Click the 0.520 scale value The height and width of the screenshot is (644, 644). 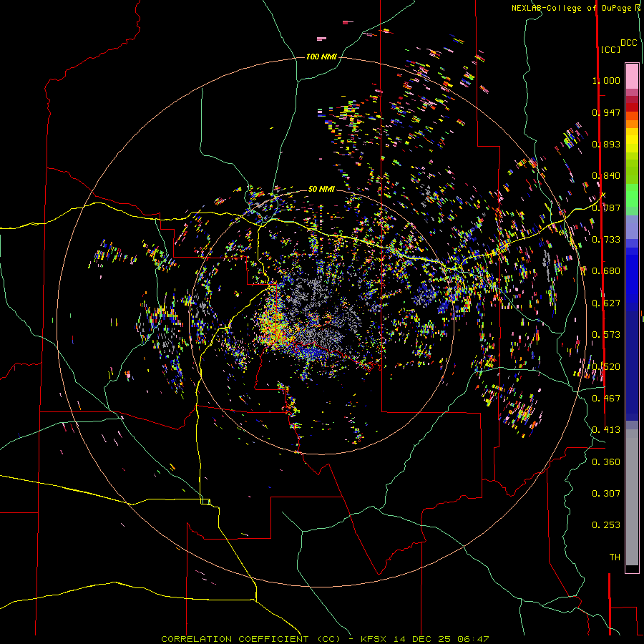pos(606,366)
